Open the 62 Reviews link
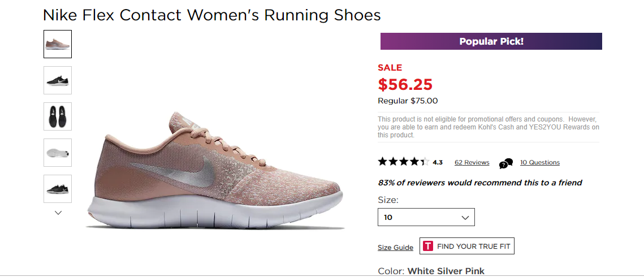Viewport: 644px width, 277px height. click(472, 162)
